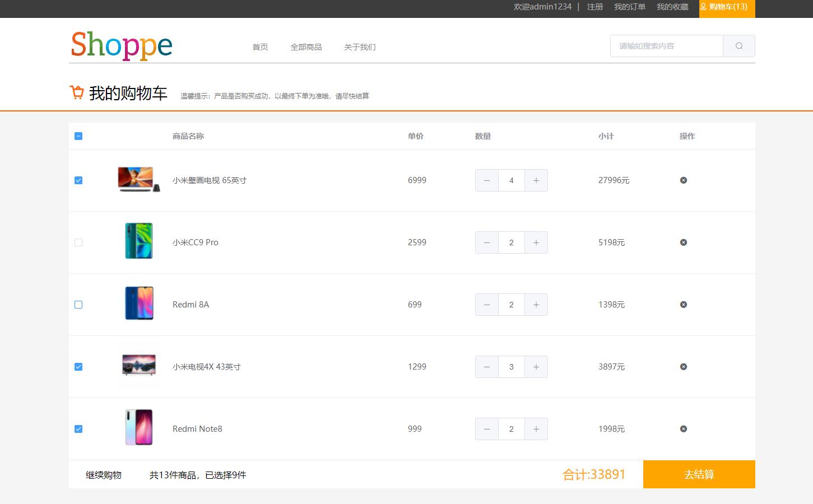Focus the search input field
Image resolution: width=813 pixels, height=504 pixels.
667,46
